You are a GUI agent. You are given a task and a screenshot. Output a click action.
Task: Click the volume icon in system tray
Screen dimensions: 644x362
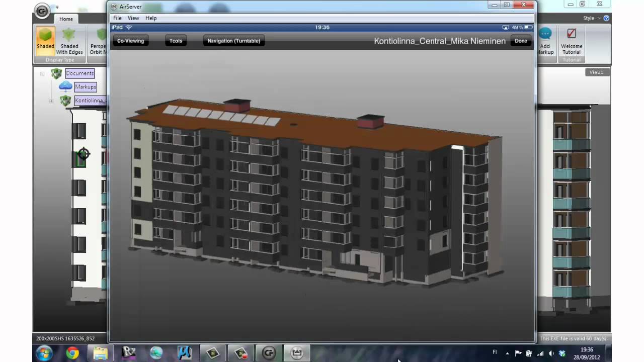551,353
